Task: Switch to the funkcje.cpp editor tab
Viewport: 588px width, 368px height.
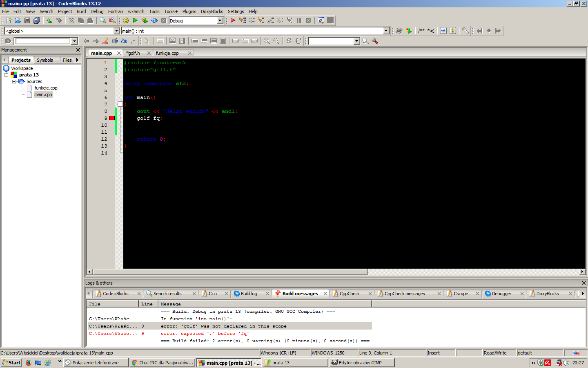Action: (167, 53)
